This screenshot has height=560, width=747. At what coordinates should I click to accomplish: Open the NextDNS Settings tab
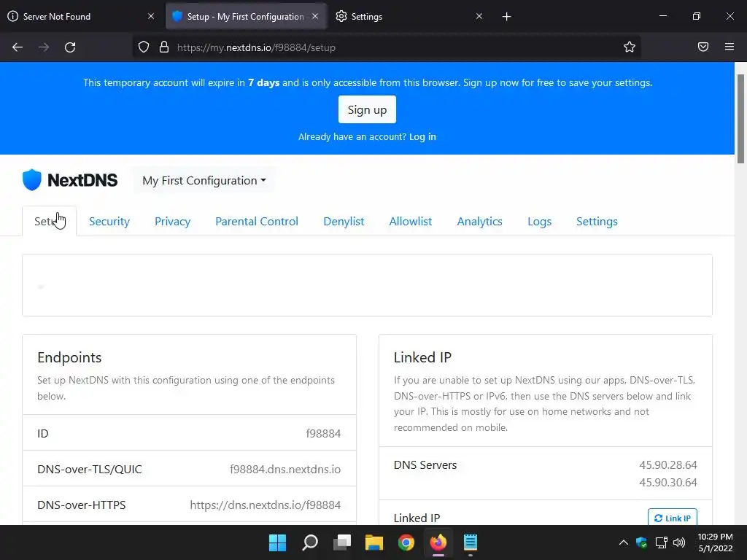point(597,222)
